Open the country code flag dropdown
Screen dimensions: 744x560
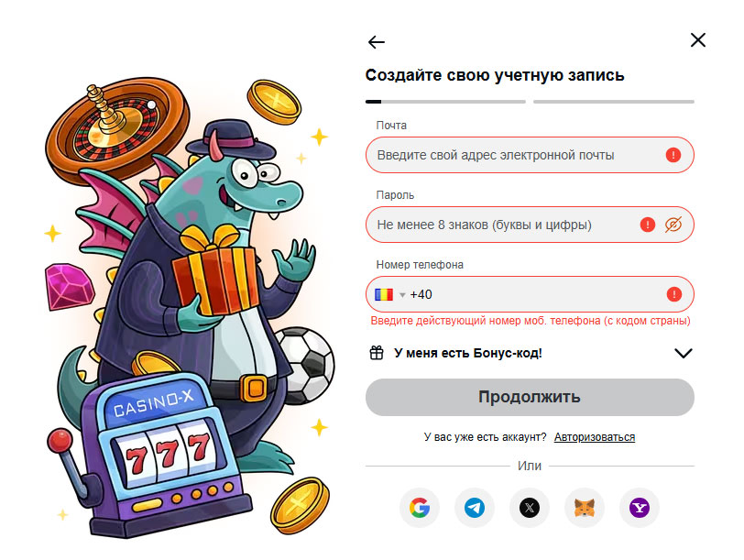pyautogui.click(x=388, y=294)
